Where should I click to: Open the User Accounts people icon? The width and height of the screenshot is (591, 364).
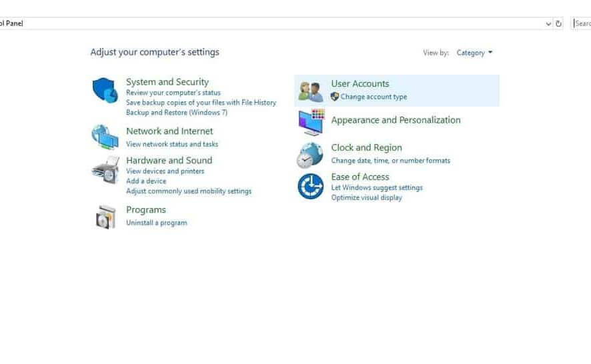pos(311,91)
